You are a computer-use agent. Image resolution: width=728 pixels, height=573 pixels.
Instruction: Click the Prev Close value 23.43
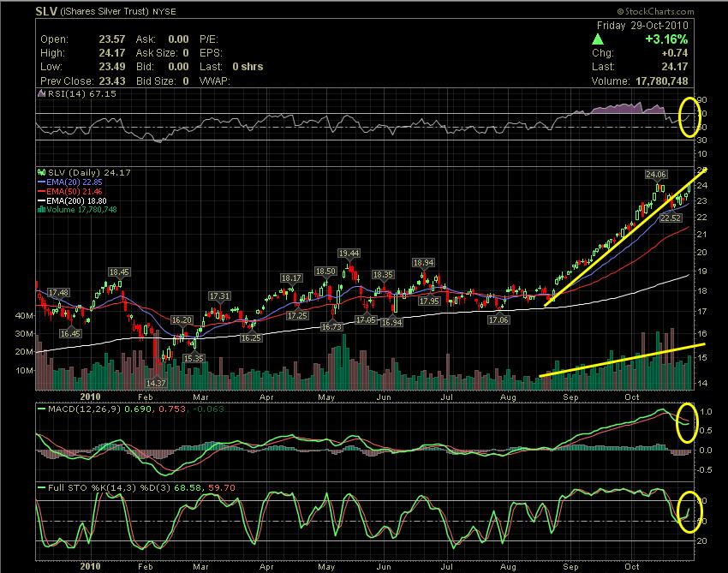click(x=112, y=81)
